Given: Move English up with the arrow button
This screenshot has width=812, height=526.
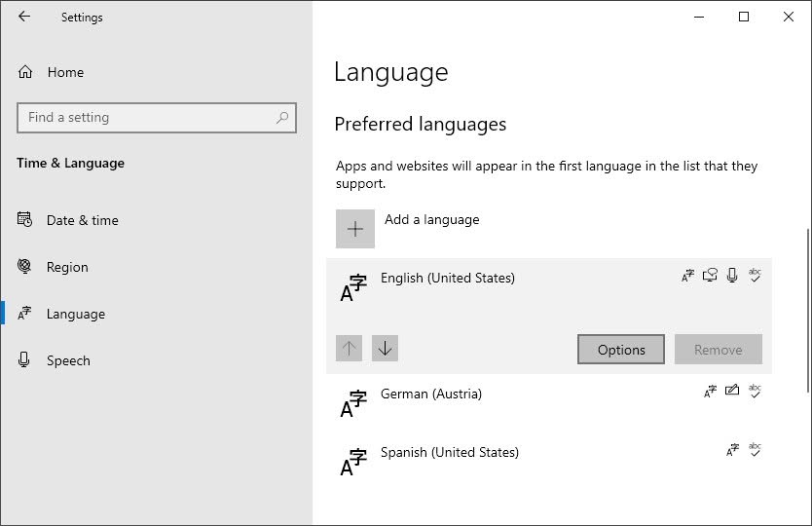Looking at the screenshot, I should [349, 349].
